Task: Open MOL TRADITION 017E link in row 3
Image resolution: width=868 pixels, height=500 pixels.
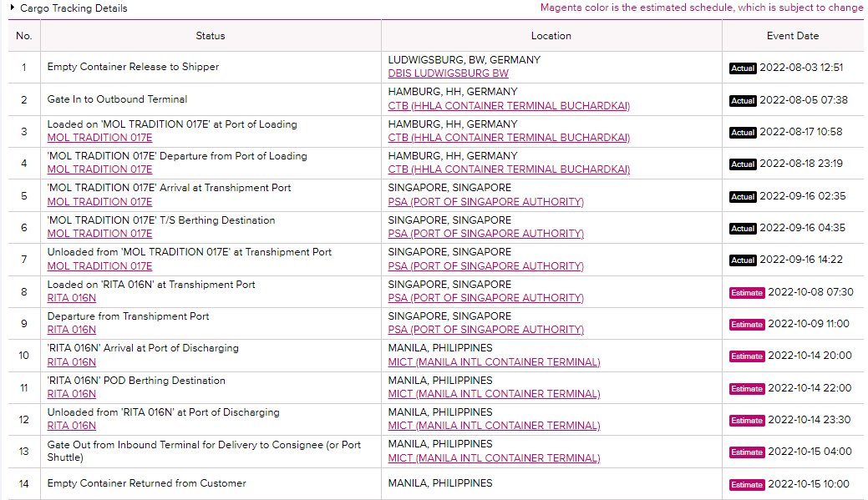Action: (x=99, y=137)
